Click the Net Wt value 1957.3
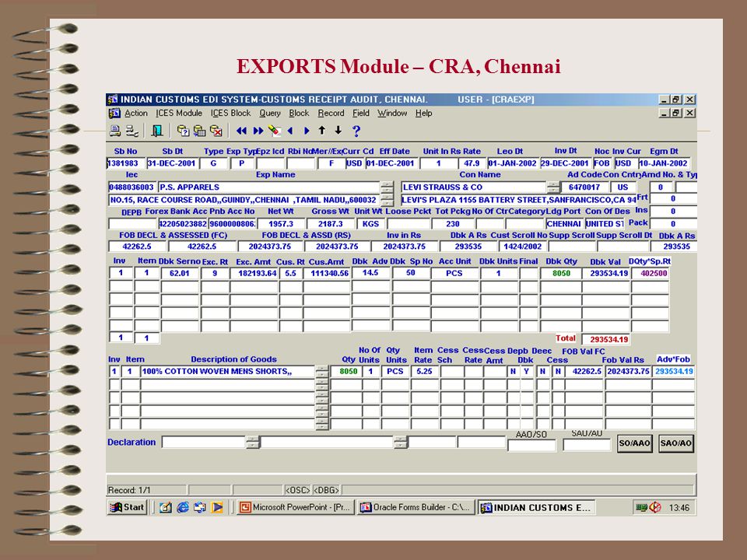 [x=281, y=224]
